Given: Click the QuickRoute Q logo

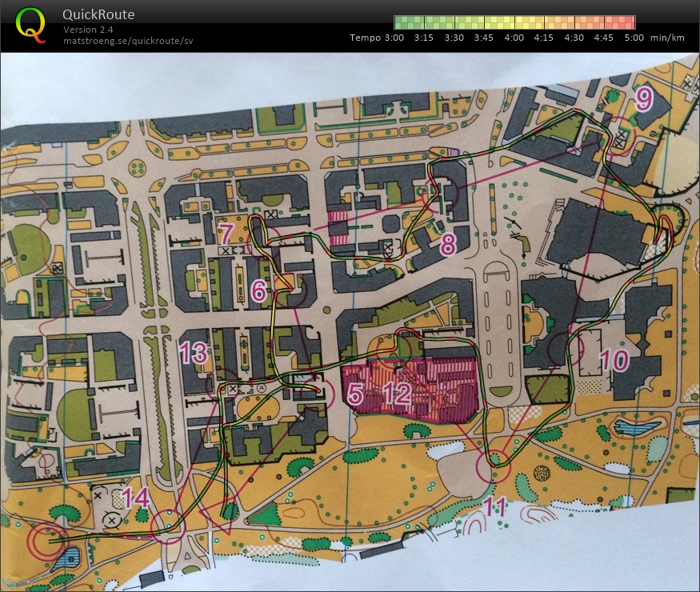Looking at the screenshot, I should 31,25.
